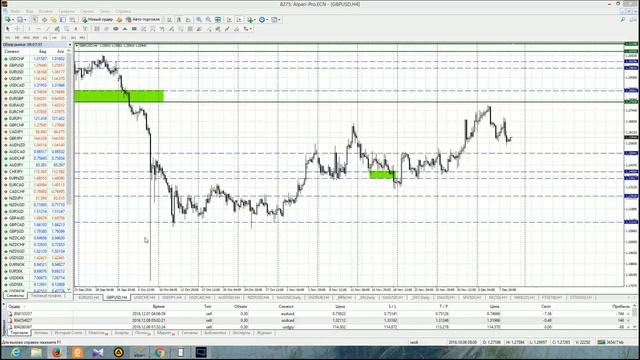This screenshot has width=640, height=360.
Task: Switch chart to line chart icon
Action: point(188,20)
